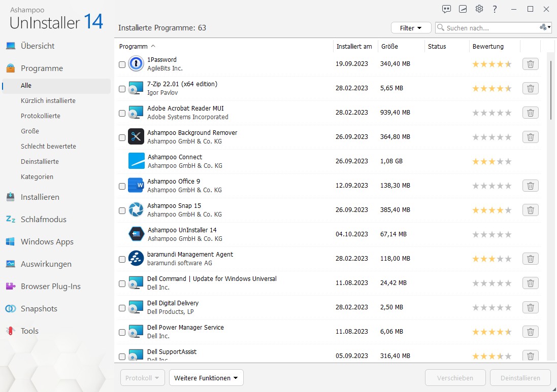Click the skin/theme icon in title bar
The height and width of the screenshot is (392, 557).
pyautogui.click(x=463, y=9)
